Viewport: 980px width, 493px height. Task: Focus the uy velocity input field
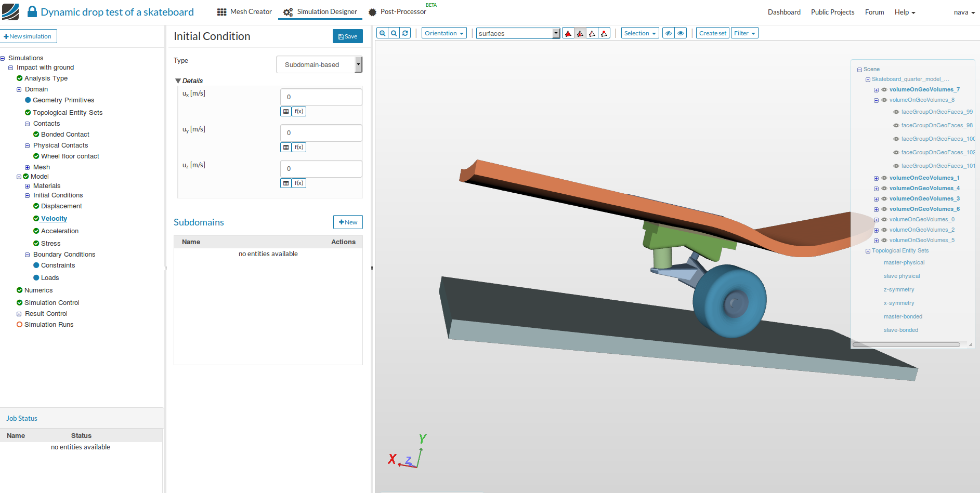321,133
